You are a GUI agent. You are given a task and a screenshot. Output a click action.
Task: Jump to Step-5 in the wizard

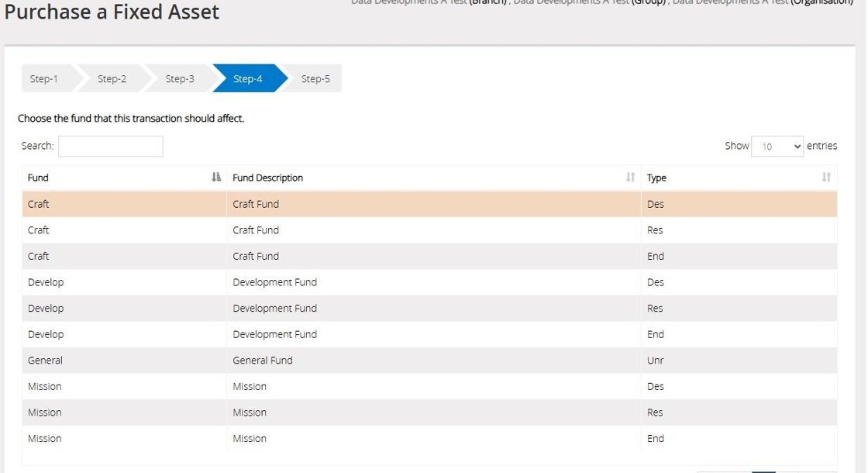coord(315,78)
